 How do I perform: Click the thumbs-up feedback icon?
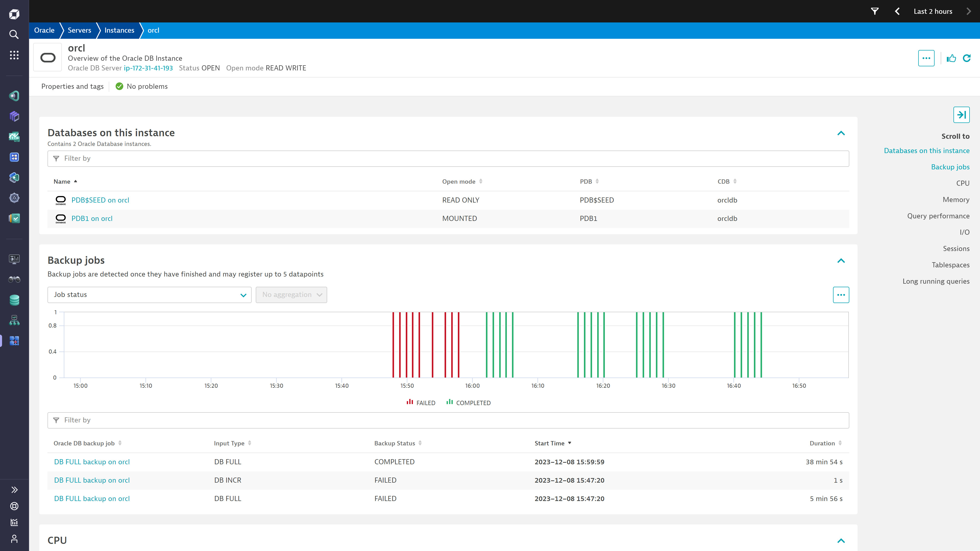coord(951,58)
